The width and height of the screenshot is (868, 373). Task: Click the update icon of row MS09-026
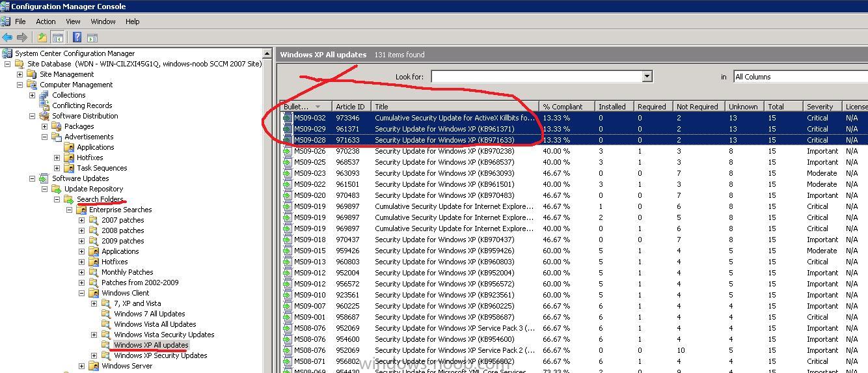(288, 151)
